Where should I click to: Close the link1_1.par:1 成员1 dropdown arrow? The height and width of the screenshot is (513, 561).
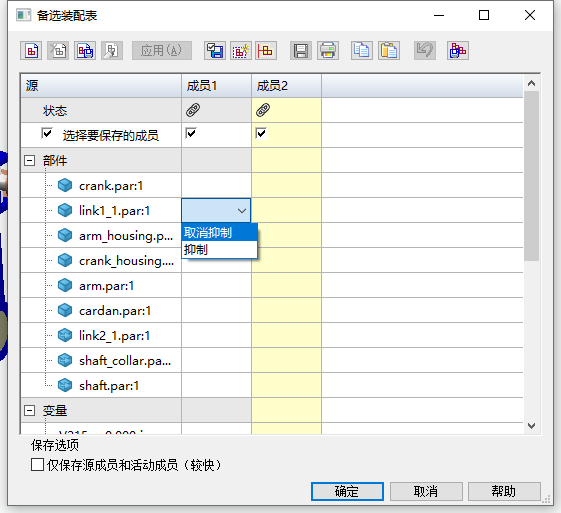point(242,211)
